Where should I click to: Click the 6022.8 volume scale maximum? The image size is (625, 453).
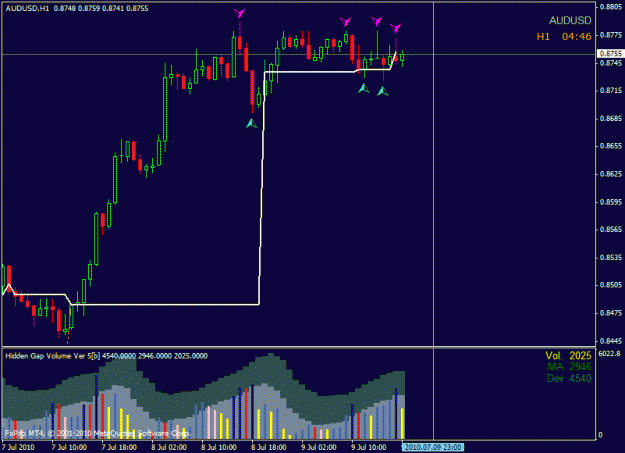pyautogui.click(x=610, y=353)
